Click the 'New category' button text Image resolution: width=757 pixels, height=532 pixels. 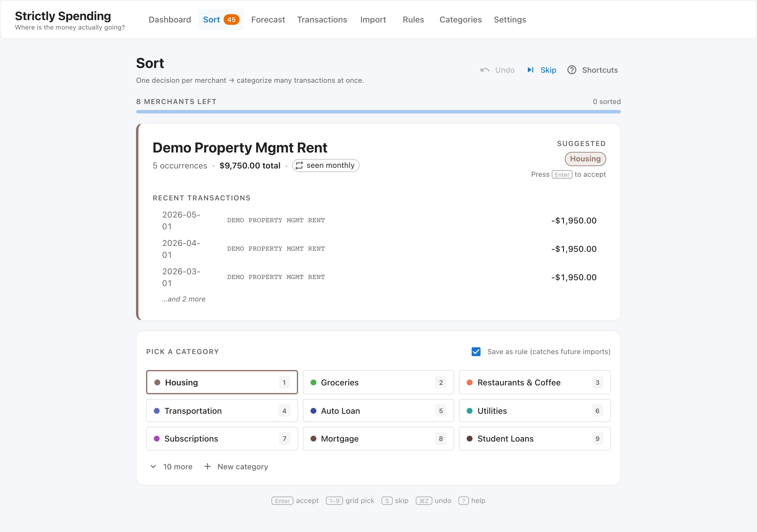[243, 466]
